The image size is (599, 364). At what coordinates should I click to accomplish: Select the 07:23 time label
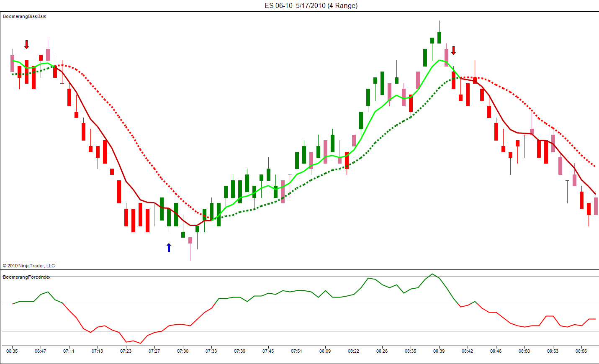pos(126,351)
